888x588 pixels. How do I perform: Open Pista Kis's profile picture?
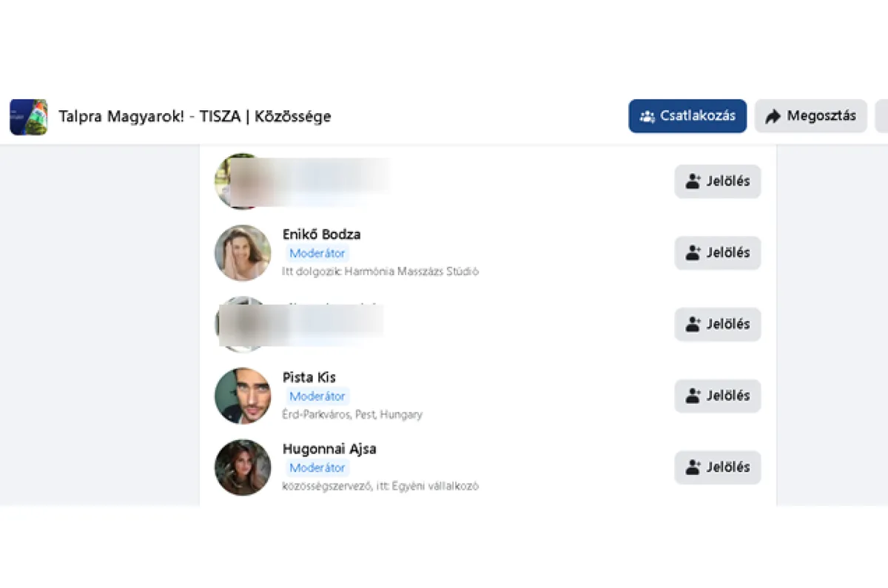243,396
